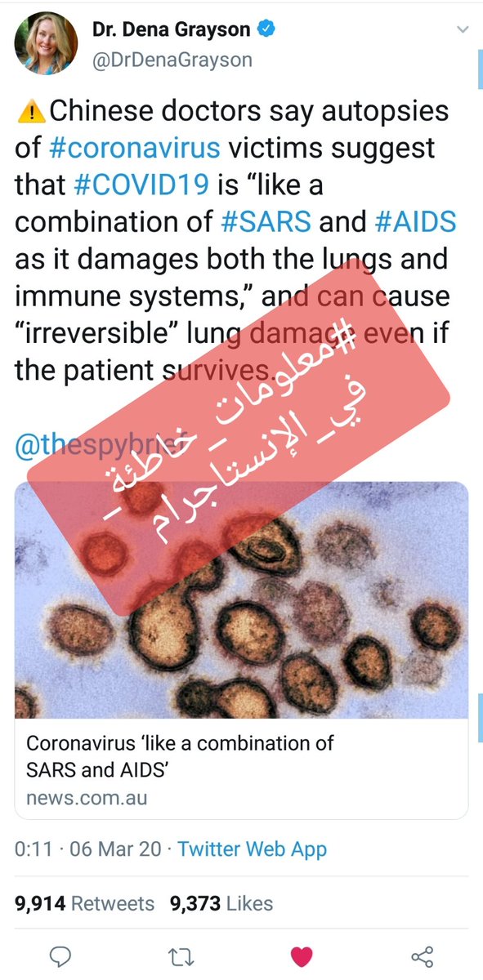Open the #coronavirus hashtag

tap(135, 149)
